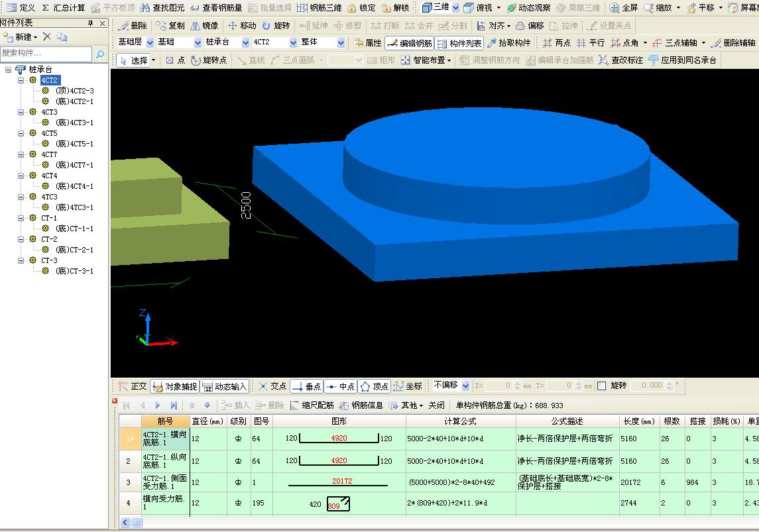This screenshot has width=759, height=532.
Task: Click 关闭 to close rebar panel
Action: pyautogui.click(x=436, y=405)
